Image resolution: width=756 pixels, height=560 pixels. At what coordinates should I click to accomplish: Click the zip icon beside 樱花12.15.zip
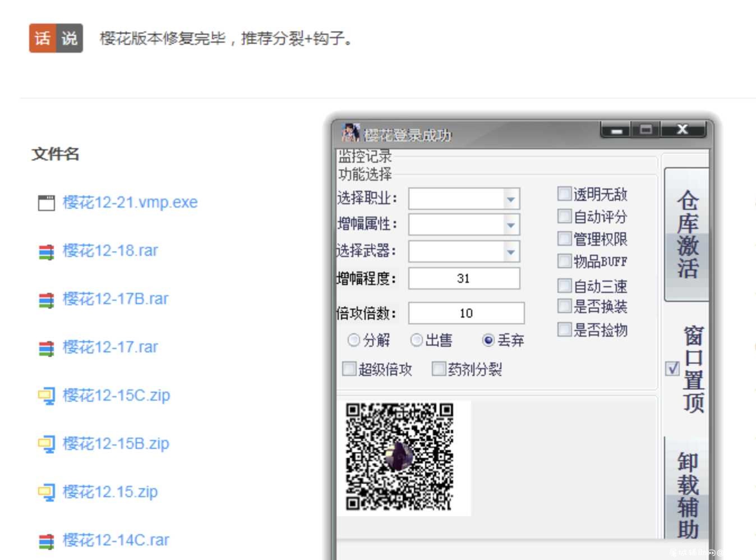tap(46, 493)
